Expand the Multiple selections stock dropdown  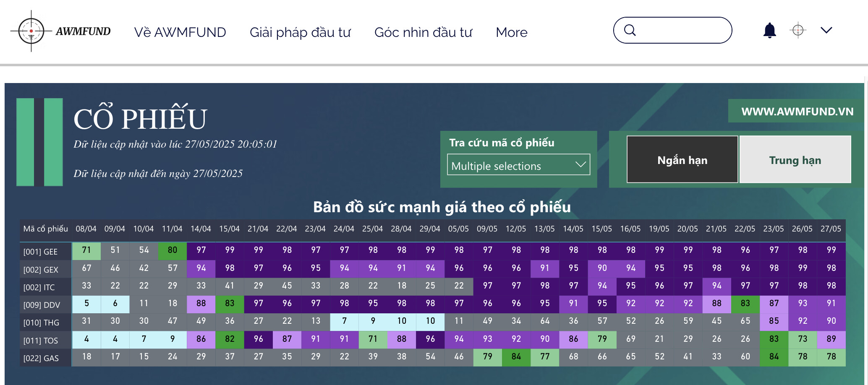[518, 165]
